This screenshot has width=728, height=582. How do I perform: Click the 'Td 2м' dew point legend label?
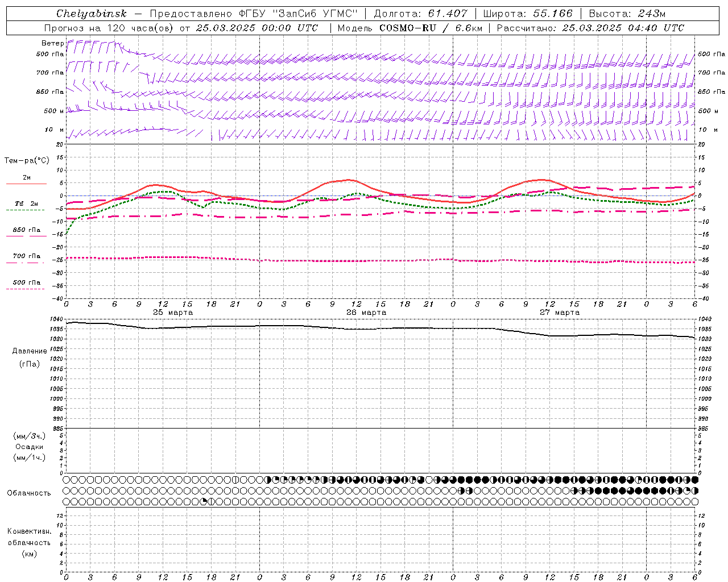pyautogui.click(x=27, y=203)
